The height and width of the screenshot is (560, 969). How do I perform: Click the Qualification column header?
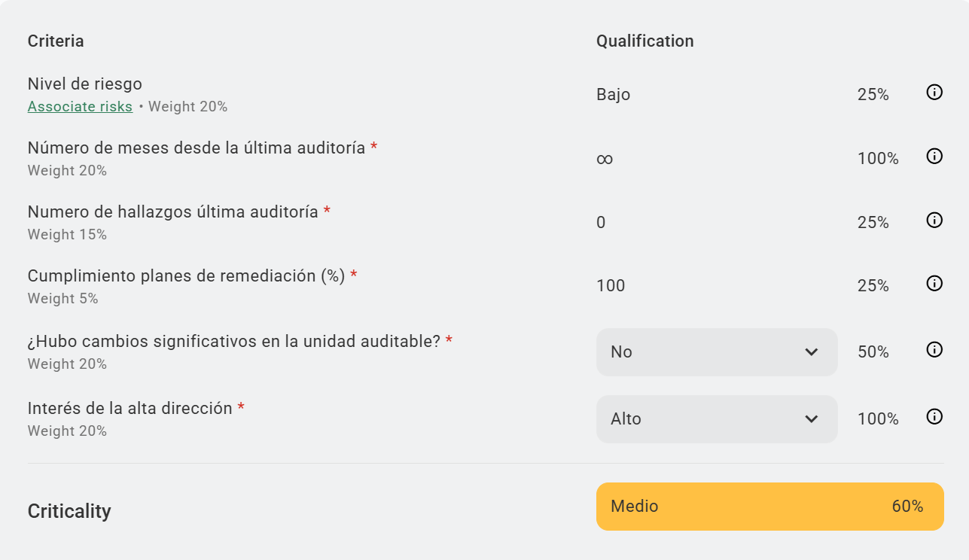645,41
